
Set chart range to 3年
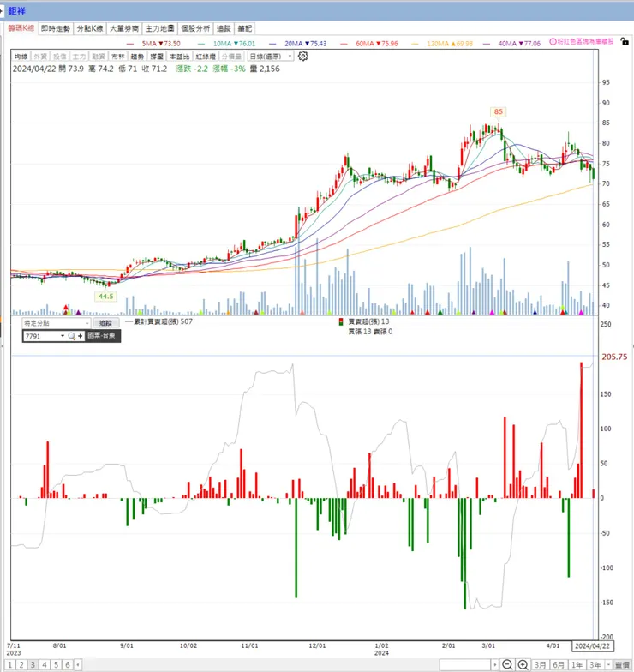tap(595, 665)
